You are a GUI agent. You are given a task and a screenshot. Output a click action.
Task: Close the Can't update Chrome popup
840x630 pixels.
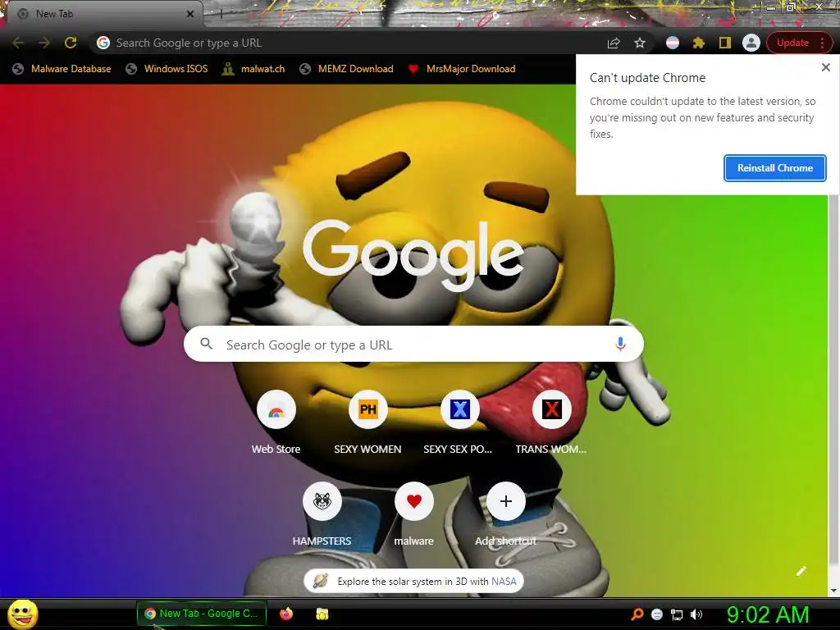click(825, 67)
